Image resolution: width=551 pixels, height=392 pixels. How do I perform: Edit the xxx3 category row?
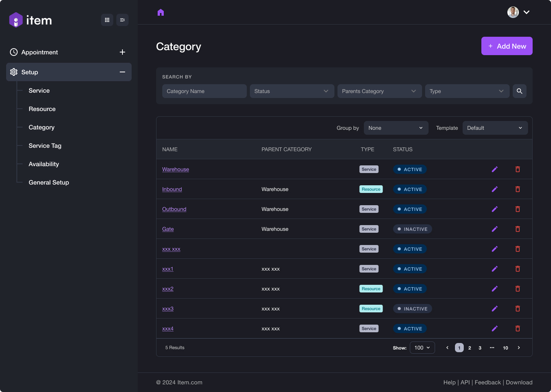point(495,309)
